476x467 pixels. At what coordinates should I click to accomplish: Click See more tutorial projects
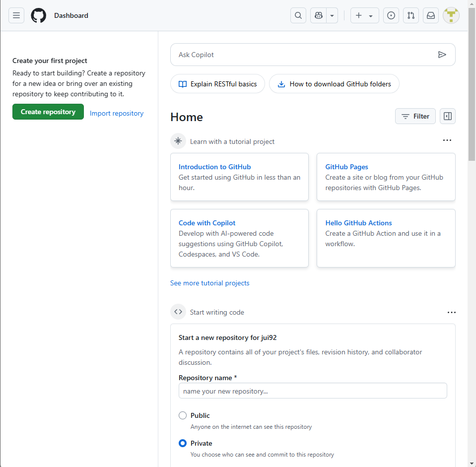click(x=210, y=283)
